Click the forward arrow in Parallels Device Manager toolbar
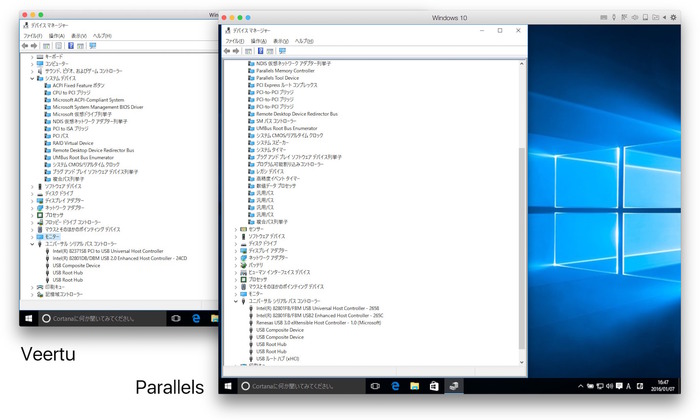Viewport: 700px width, 420px height. tap(235, 51)
